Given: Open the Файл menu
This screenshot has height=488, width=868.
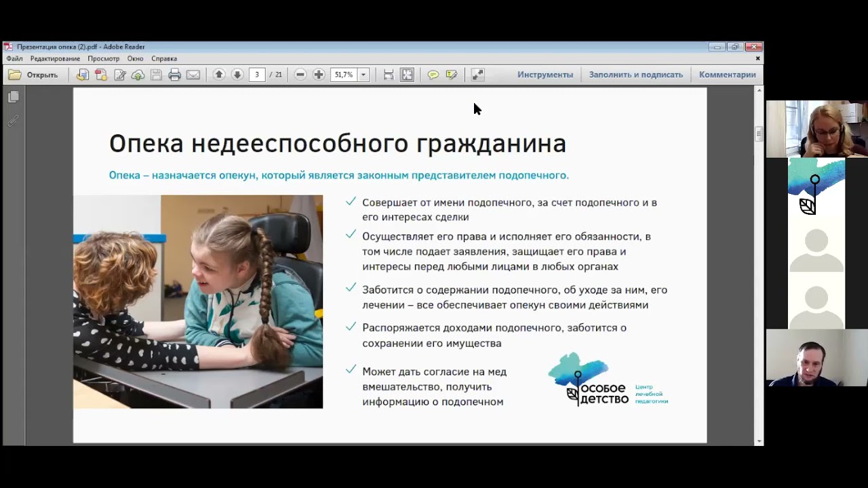Looking at the screenshot, I should click(x=14, y=59).
